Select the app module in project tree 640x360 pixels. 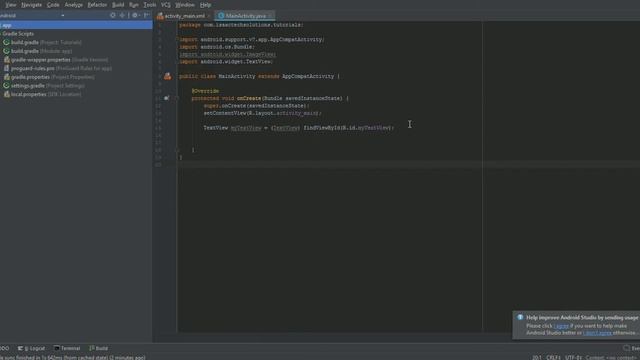pos(76,25)
